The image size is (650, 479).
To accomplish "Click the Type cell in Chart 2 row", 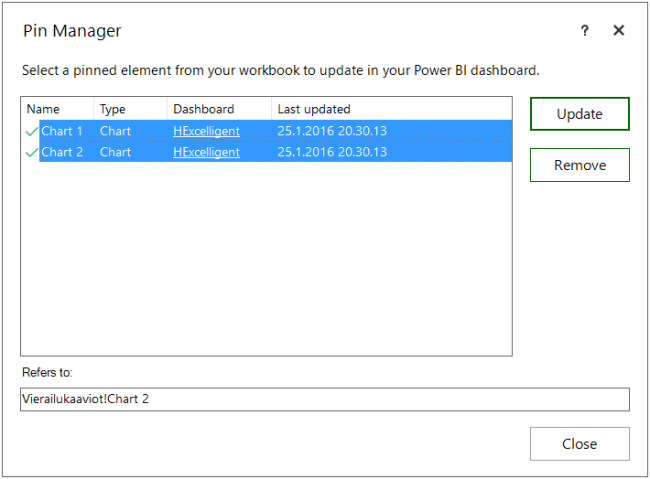I will tap(115, 152).
